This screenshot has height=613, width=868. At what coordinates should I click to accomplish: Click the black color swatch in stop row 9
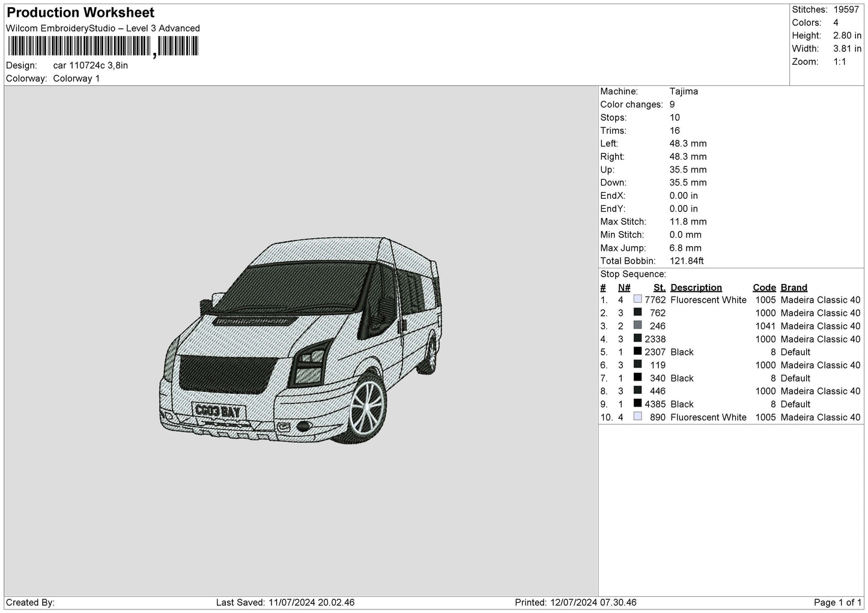pyautogui.click(x=638, y=403)
